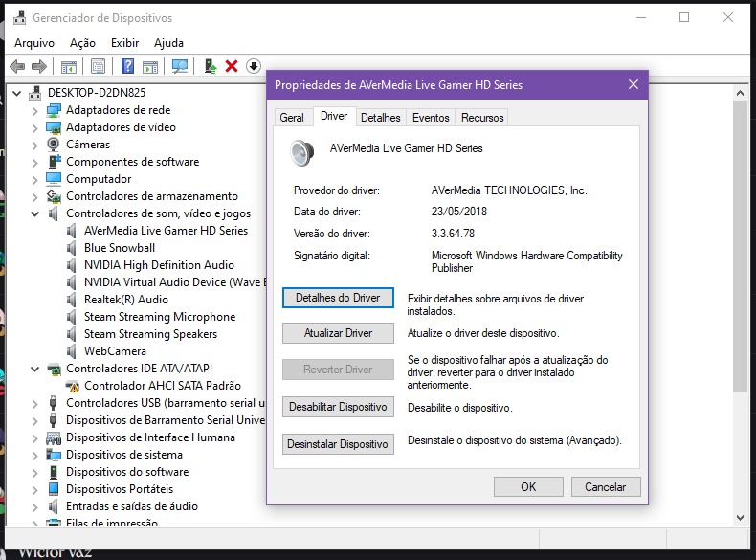Viewport: 756px width, 560px height.
Task: Click the scroll down arrow of device list
Action: click(x=740, y=518)
